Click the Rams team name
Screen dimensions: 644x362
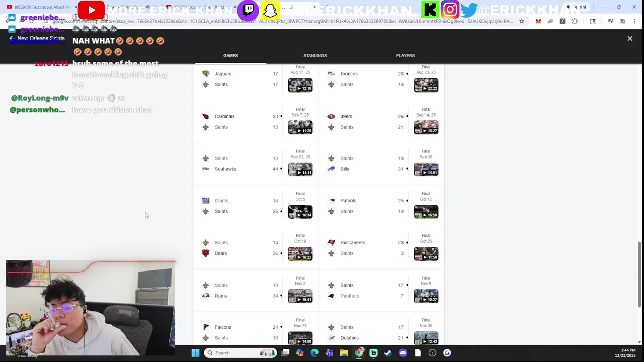tap(221, 296)
